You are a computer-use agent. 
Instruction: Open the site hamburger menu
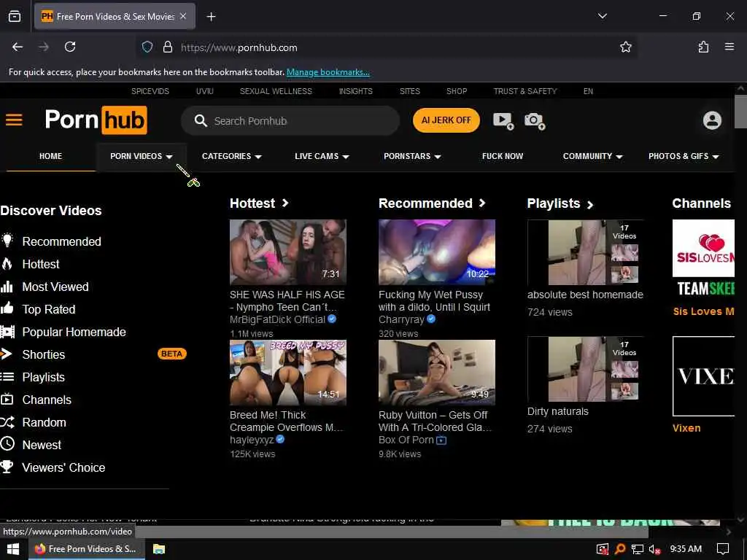point(14,120)
